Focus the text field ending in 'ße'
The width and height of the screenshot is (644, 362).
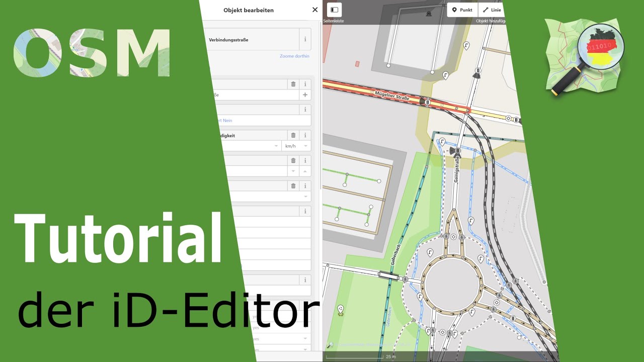pyautogui.click(x=257, y=95)
